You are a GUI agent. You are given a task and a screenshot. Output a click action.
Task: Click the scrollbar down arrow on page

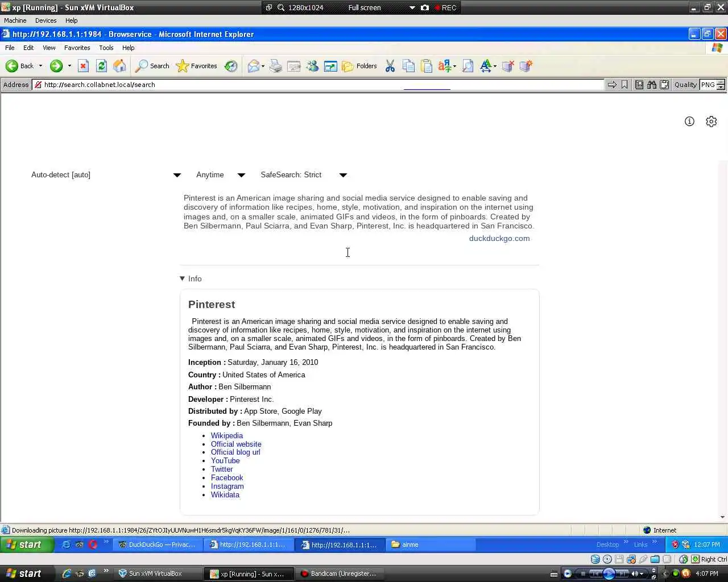[723, 517]
